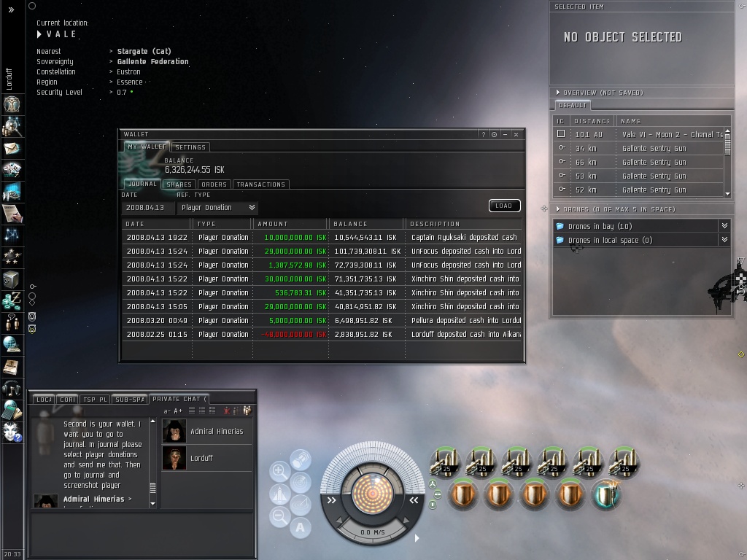Image resolution: width=747 pixels, height=560 pixels.
Task: Open the Journal book icon
Action: 12,366
